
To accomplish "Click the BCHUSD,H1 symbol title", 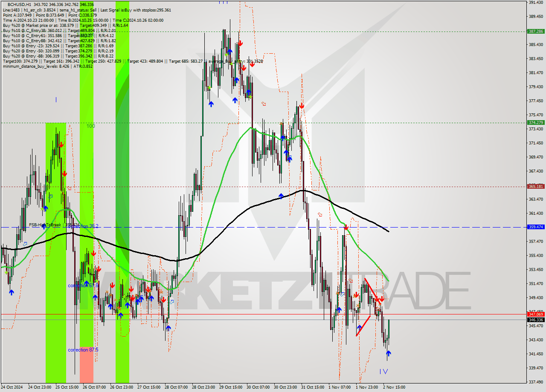I will point(19,4).
